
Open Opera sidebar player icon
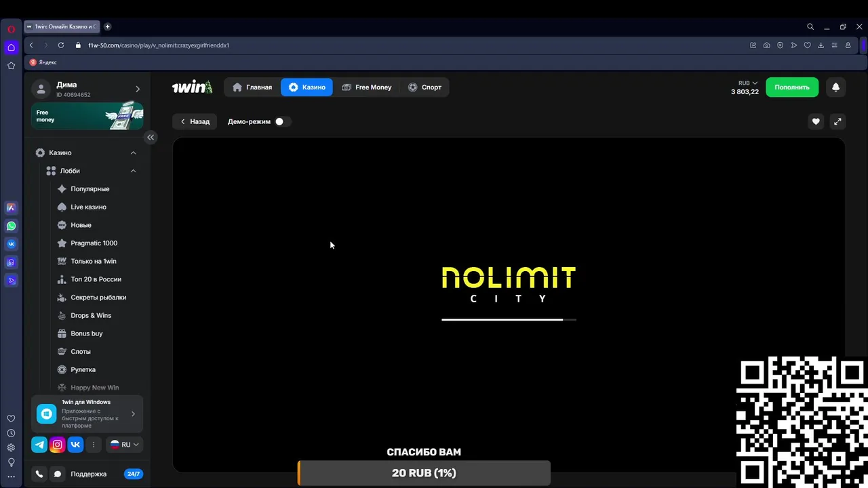pos(11,281)
